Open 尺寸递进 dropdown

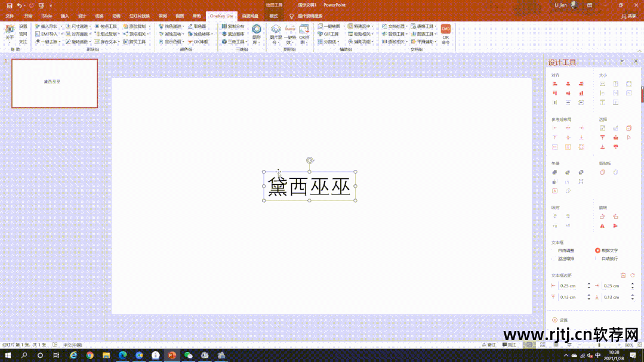[x=78, y=26]
